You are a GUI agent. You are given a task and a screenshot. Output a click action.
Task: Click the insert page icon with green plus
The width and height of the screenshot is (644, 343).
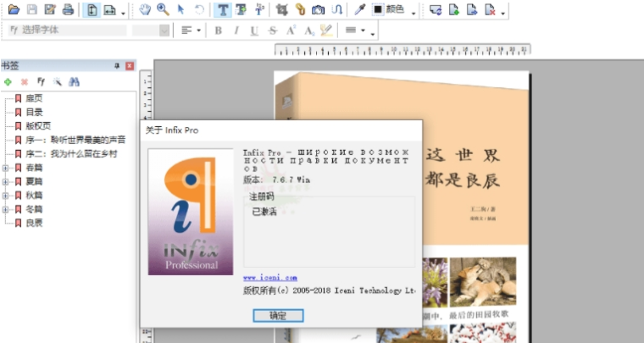454,9
